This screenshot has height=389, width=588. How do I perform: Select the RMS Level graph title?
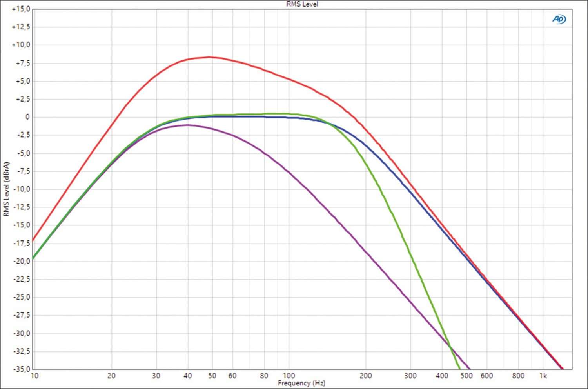click(302, 4)
